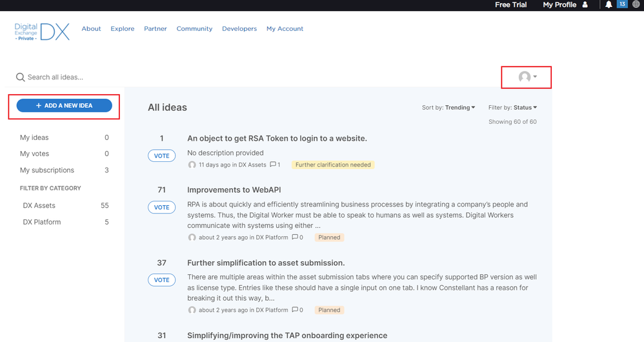This screenshot has width=644, height=342.
Task: Click the My Profile person icon
Action: coord(585,5)
